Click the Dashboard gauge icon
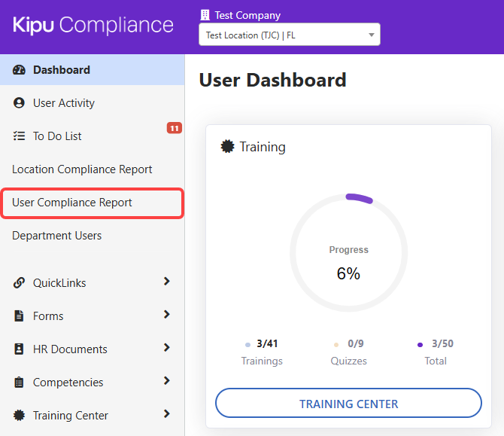The height and width of the screenshot is (436, 504). [20, 70]
